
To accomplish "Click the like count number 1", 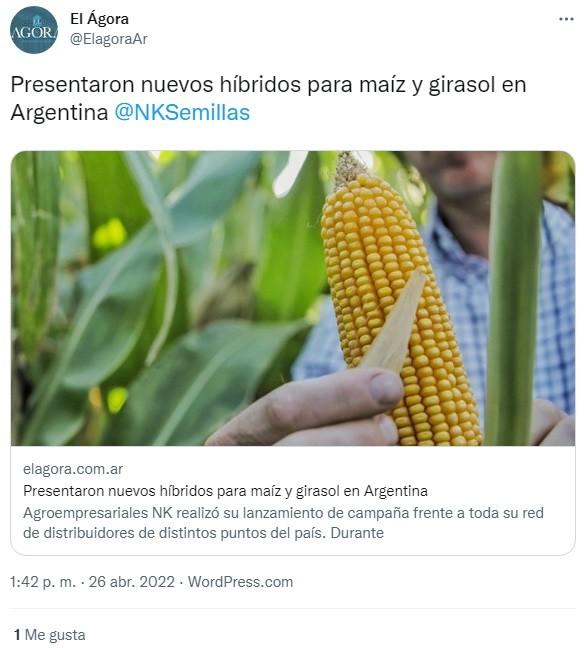I will (17, 635).
